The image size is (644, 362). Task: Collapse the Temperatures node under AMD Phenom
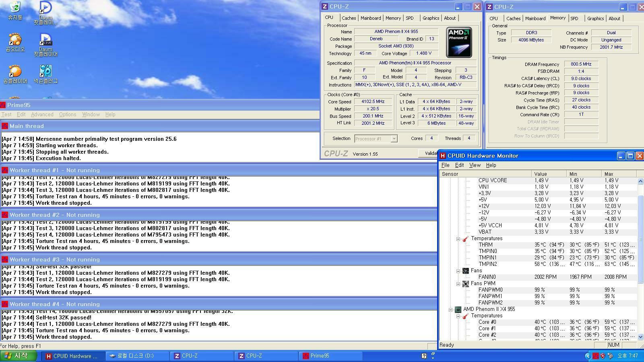click(458, 316)
